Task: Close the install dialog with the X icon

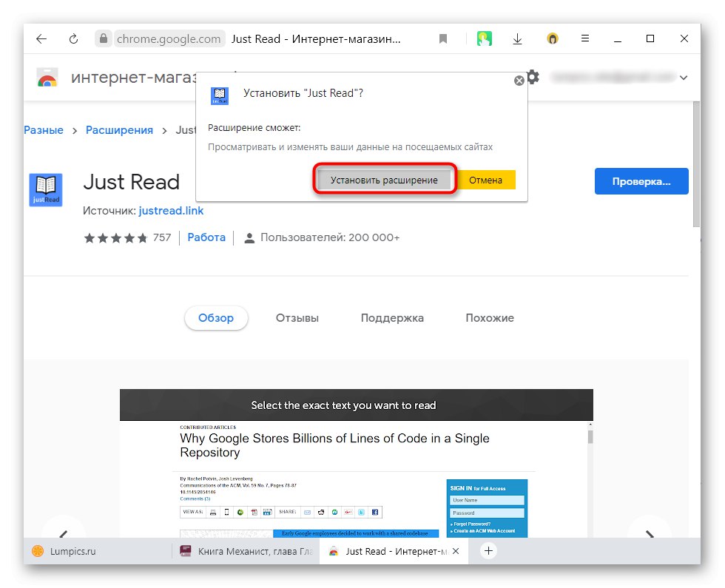Action: tap(519, 81)
